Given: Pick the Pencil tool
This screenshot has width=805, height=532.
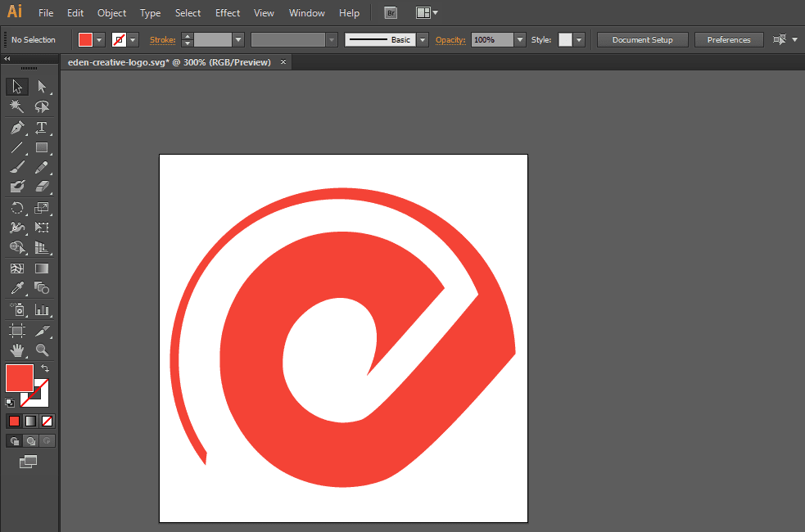Looking at the screenshot, I should (42, 167).
